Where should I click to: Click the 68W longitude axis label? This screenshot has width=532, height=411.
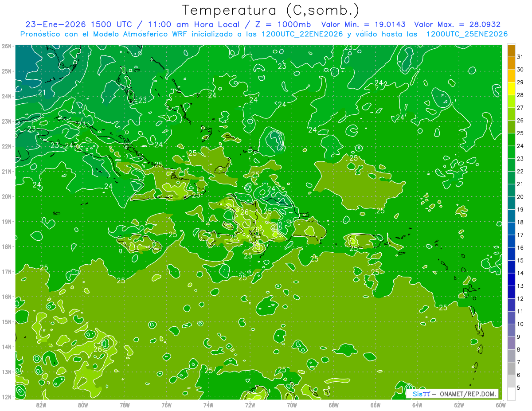click(333, 405)
